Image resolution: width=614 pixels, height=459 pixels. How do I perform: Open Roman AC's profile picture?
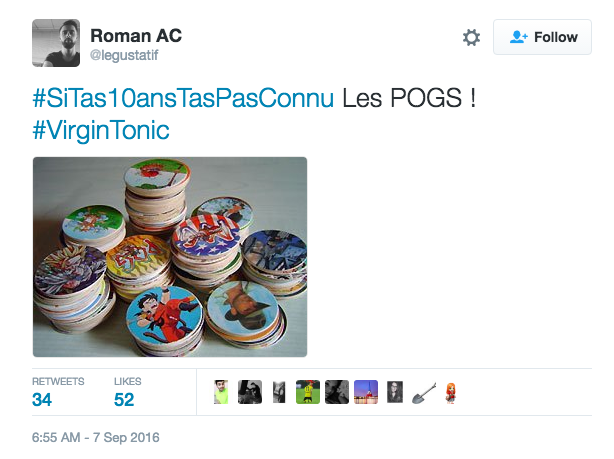pos(56,43)
